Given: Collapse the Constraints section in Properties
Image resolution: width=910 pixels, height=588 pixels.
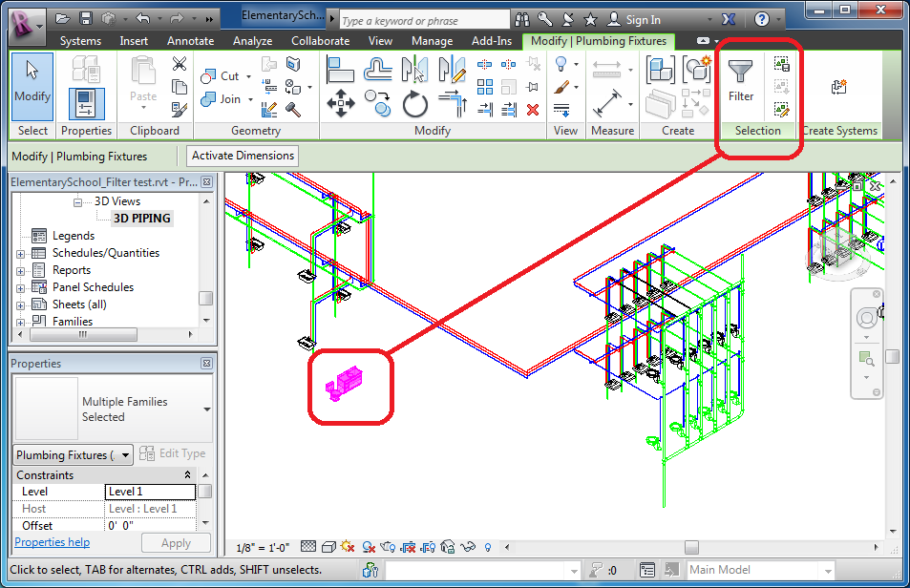Looking at the screenshot, I should (x=189, y=474).
